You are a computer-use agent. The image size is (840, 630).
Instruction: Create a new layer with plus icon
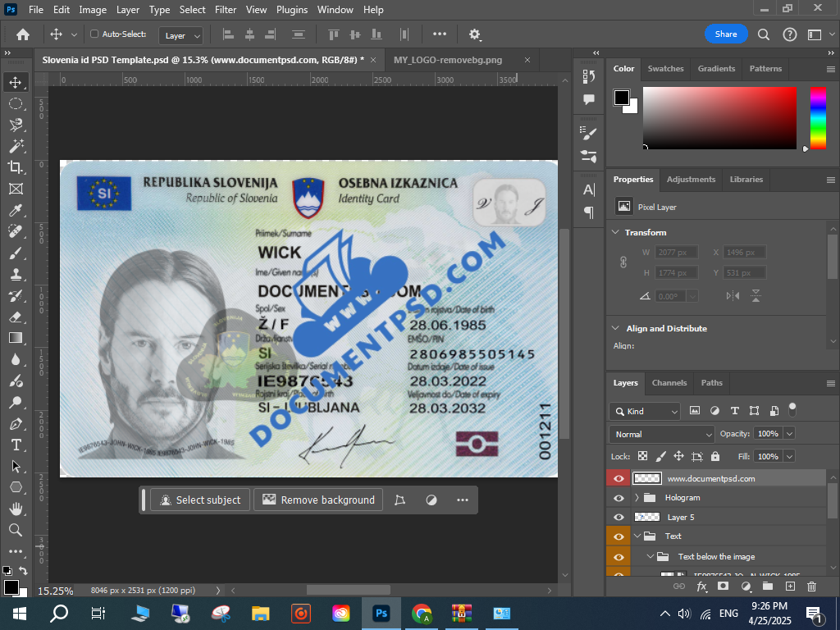tap(790, 586)
